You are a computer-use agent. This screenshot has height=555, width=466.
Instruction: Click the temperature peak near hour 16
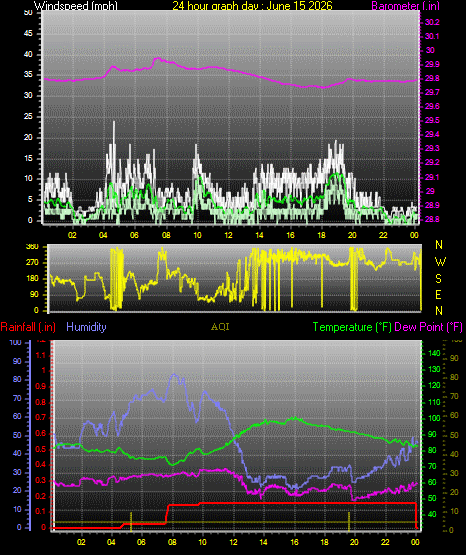coord(294,418)
